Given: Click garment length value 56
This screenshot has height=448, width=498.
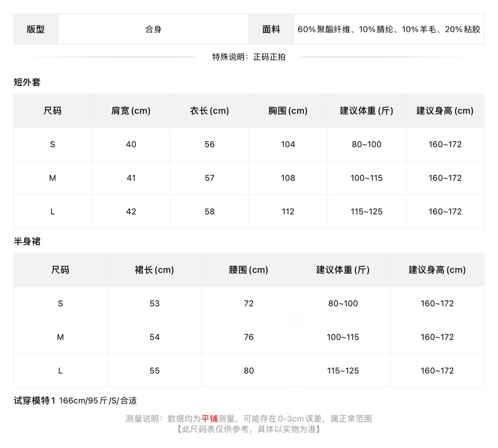Looking at the screenshot, I should point(209,144).
